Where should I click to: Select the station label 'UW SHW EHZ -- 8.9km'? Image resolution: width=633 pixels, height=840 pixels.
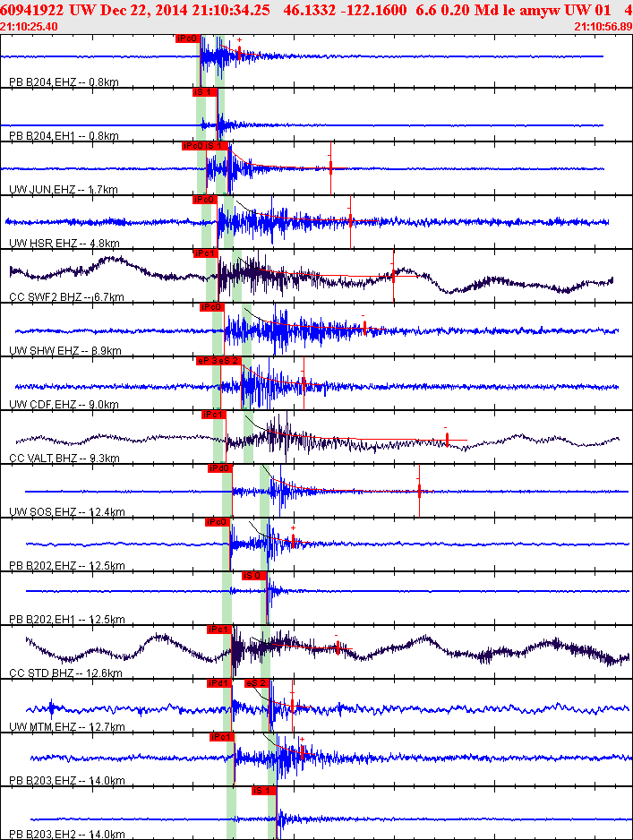click(65, 351)
